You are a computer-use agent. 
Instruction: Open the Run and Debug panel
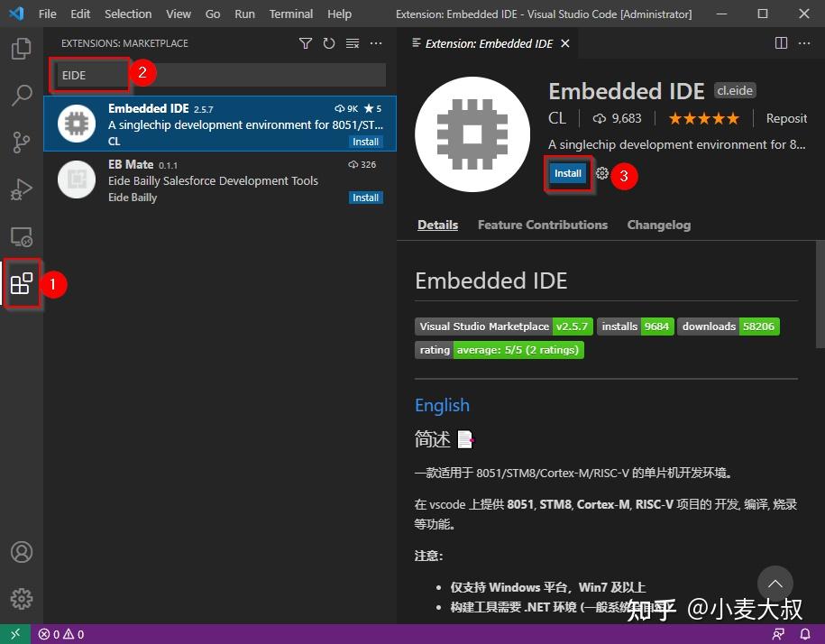(21, 189)
